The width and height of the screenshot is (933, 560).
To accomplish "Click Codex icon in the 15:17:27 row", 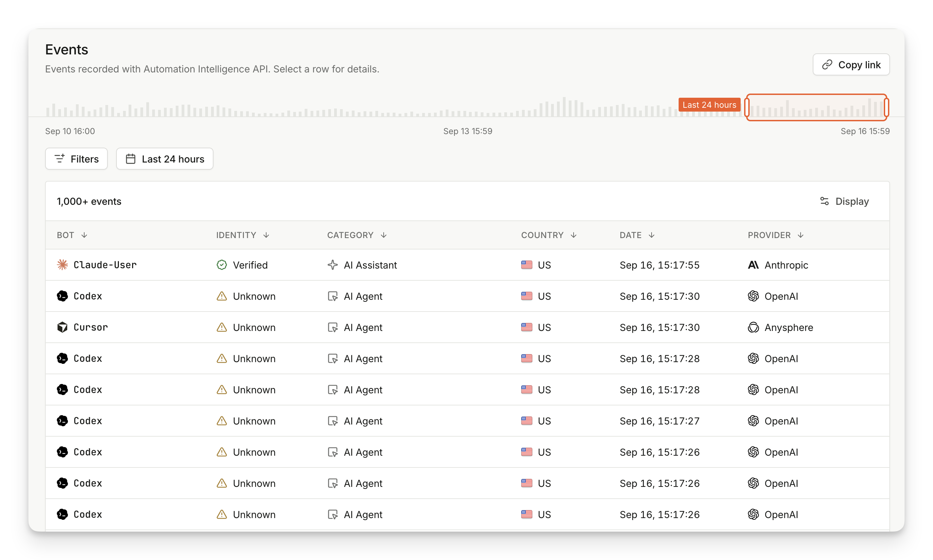I will tap(62, 421).
